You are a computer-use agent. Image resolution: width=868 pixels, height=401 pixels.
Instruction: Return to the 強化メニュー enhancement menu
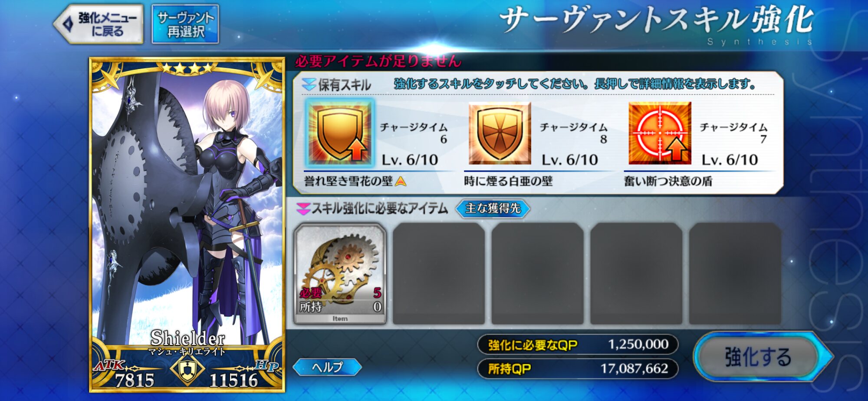tap(99, 24)
